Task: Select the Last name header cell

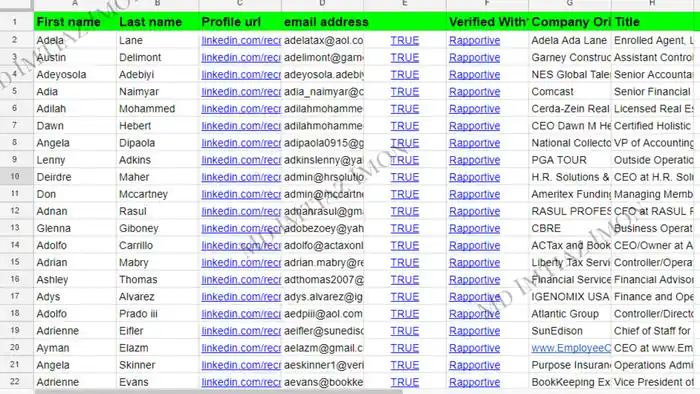Action: [x=158, y=22]
